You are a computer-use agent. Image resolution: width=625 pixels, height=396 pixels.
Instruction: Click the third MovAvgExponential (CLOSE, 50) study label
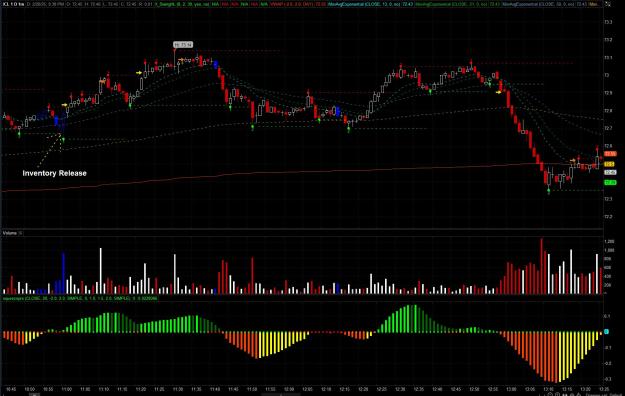(x=544, y=4)
